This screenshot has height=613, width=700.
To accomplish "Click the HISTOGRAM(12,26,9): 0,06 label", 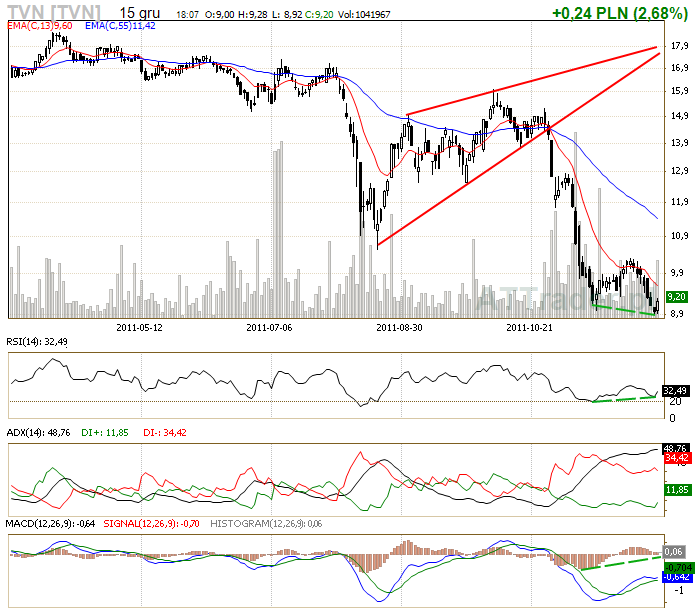I will tap(266, 524).
